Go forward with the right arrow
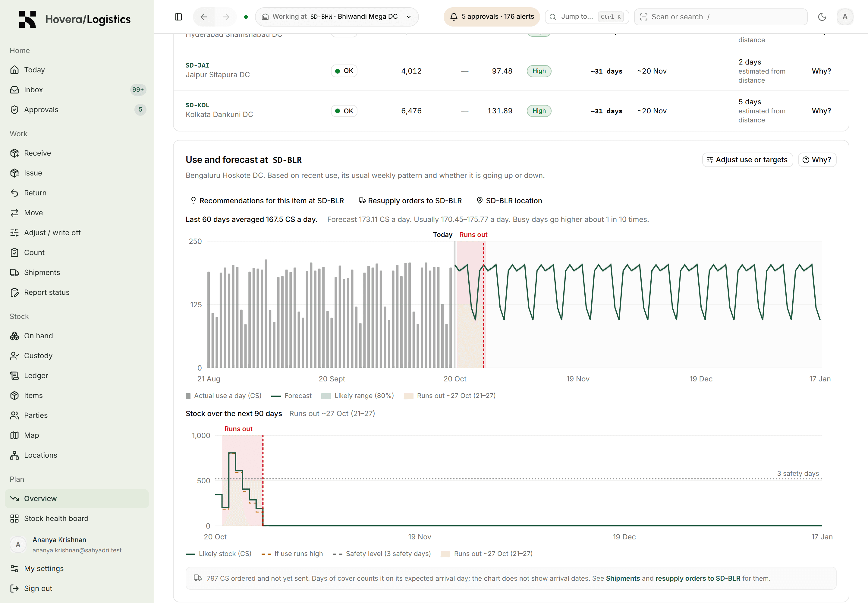 226,17
